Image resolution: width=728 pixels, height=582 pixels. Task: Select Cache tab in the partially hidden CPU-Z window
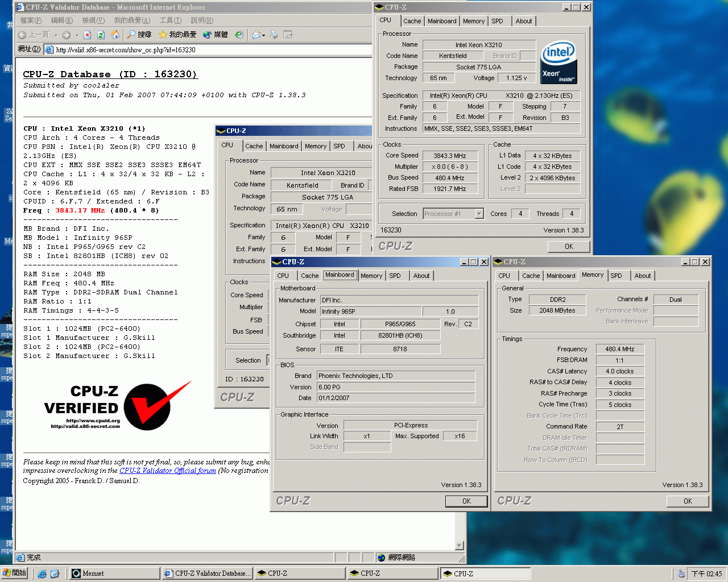click(254, 146)
